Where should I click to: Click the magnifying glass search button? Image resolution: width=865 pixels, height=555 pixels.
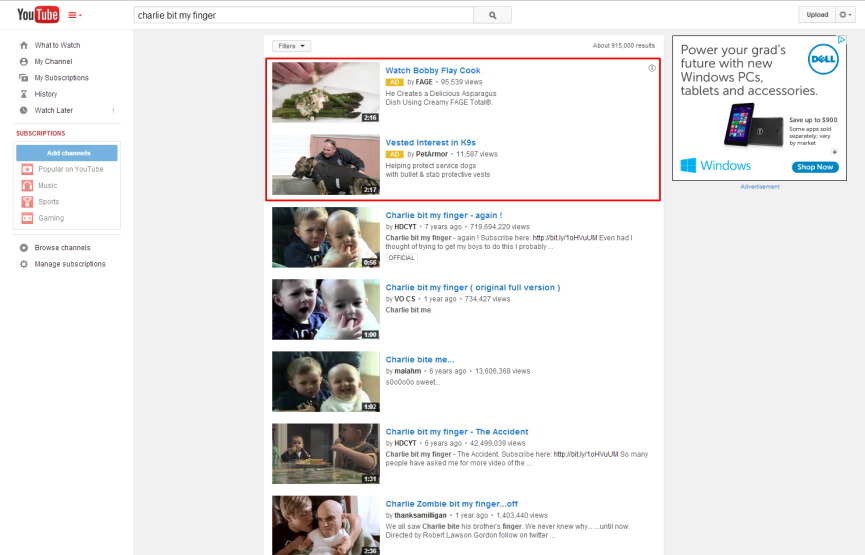tap(493, 15)
